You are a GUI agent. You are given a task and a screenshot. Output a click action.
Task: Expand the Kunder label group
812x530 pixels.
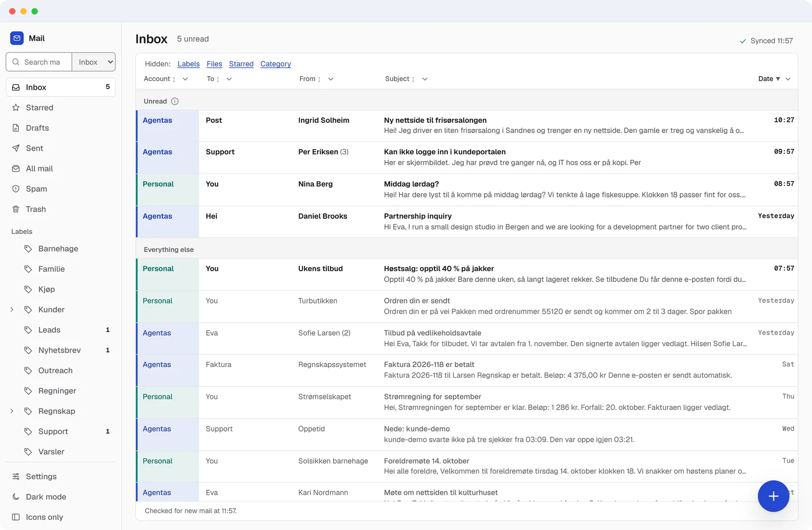pyautogui.click(x=12, y=310)
